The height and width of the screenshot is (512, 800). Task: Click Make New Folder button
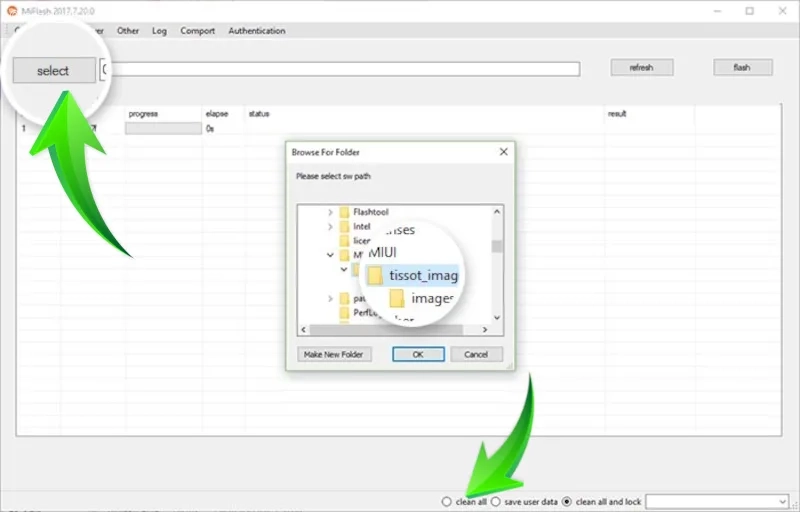(x=334, y=354)
